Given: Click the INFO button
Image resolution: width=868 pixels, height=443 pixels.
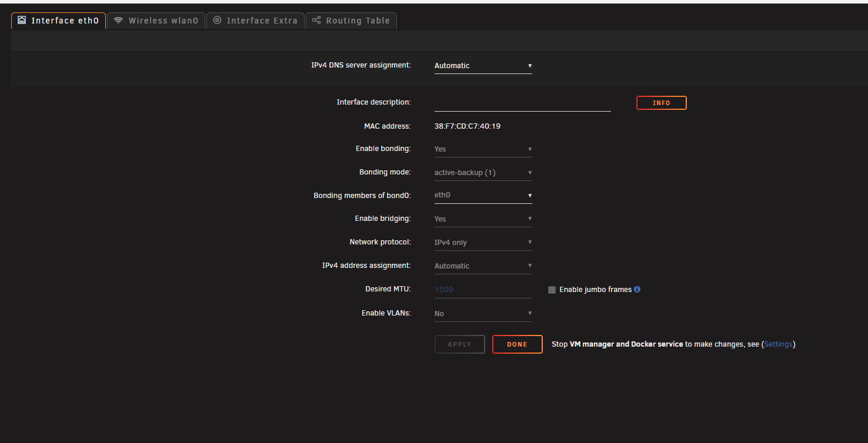Looking at the screenshot, I should point(661,103).
